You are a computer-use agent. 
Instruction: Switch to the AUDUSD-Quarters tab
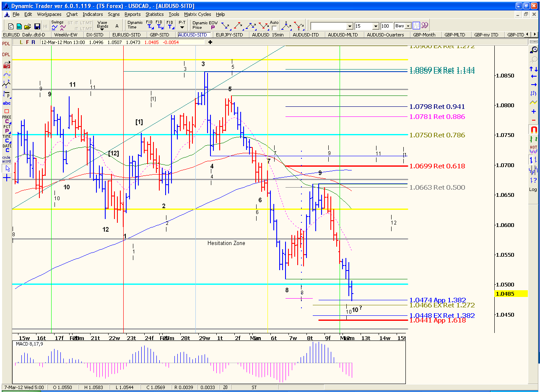(x=385, y=35)
